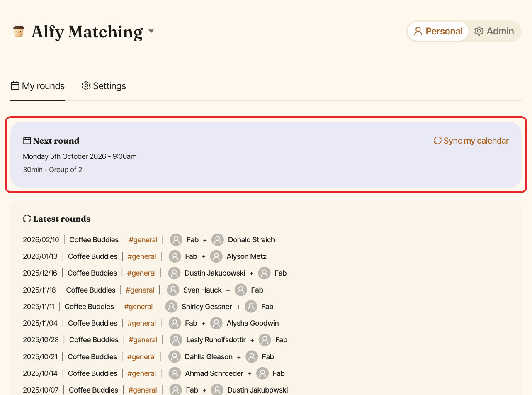Click the date 2025/10/07
The image size is (532, 395).
pos(41,390)
